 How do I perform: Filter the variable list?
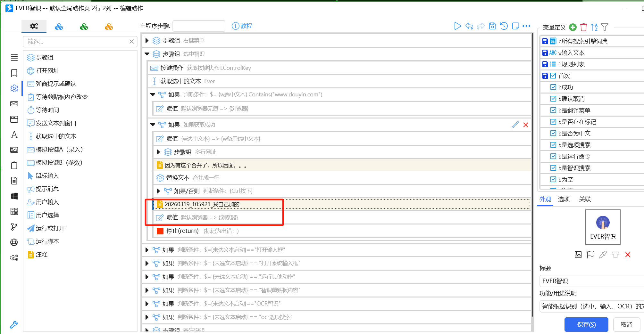pos(605,27)
